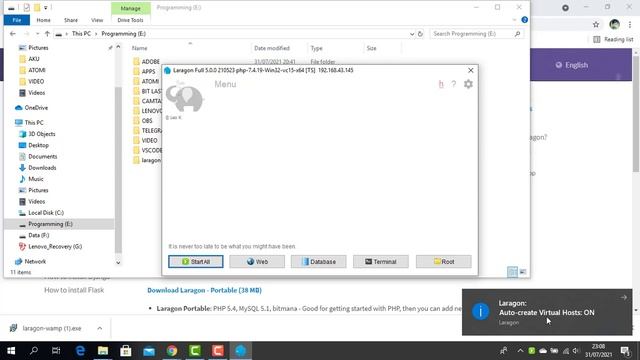Open Data (F:) drive

click(38, 235)
